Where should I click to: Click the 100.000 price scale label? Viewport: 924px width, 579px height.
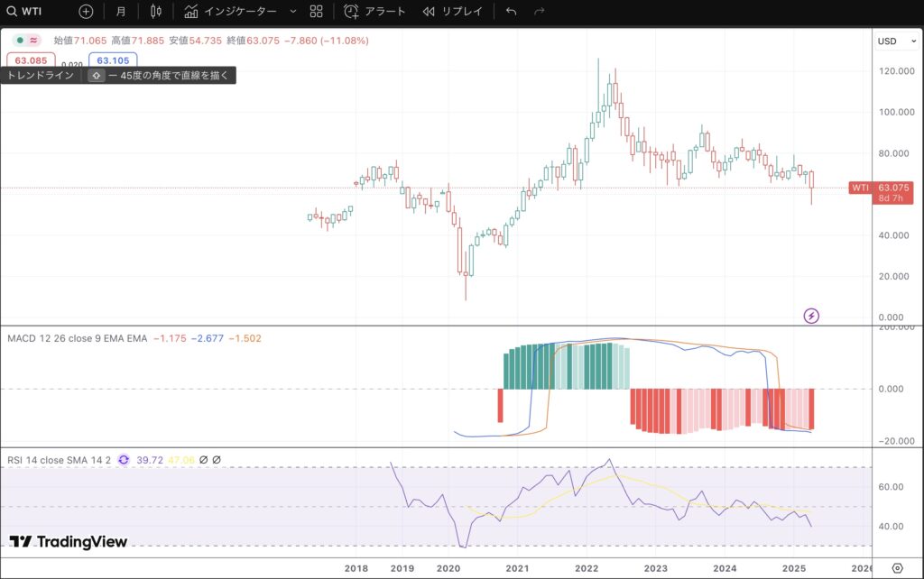pyautogui.click(x=897, y=112)
